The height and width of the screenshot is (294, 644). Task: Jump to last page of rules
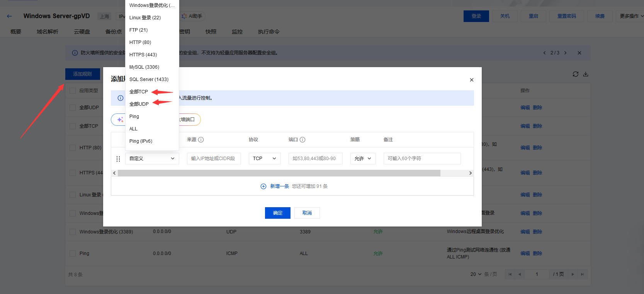(583, 274)
